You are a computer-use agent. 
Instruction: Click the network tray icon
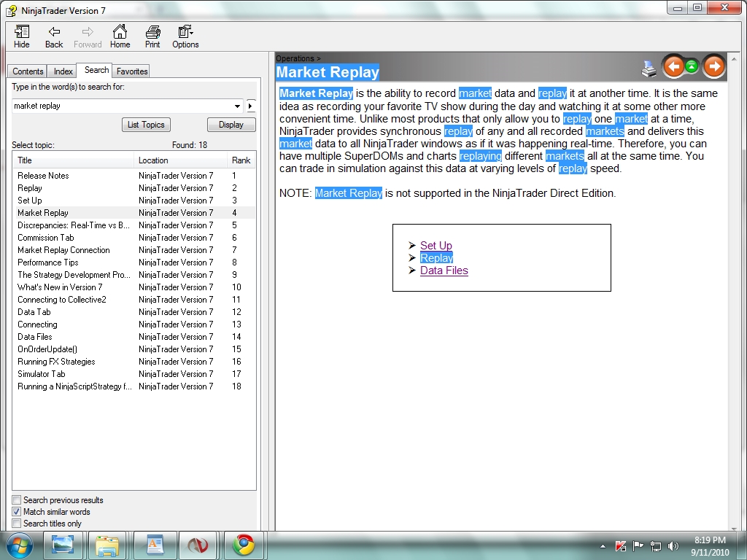tap(656, 546)
